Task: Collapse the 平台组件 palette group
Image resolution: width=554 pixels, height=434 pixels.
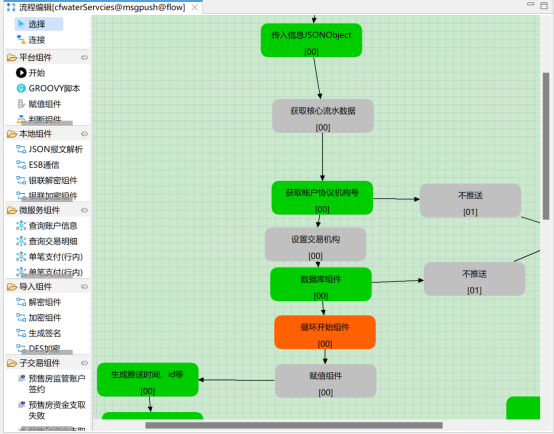Action: [47, 57]
